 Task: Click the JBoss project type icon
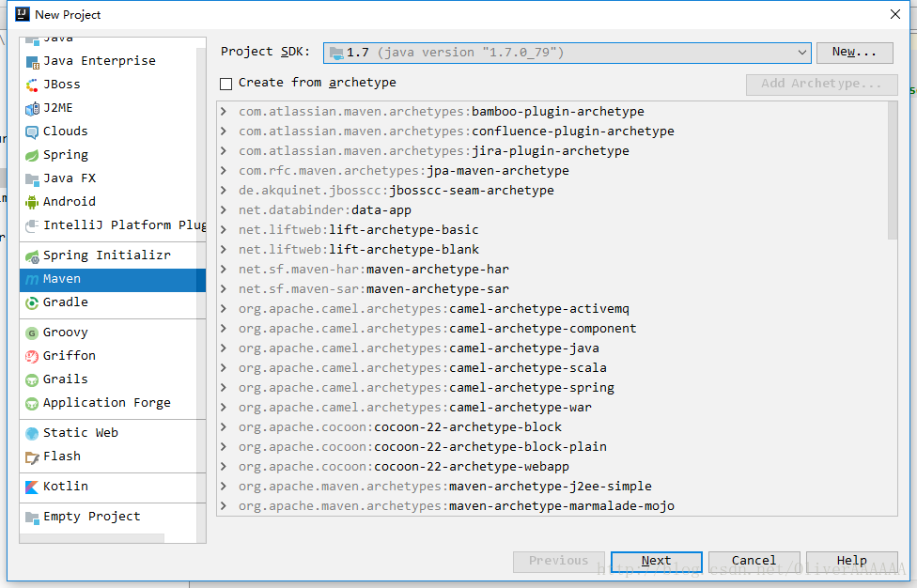pos(32,85)
